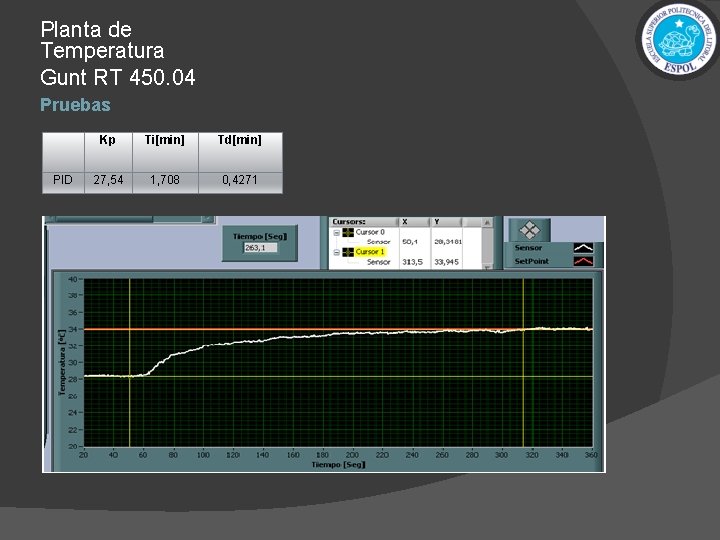Click the Td value 0,4271 cell

coord(240,183)
